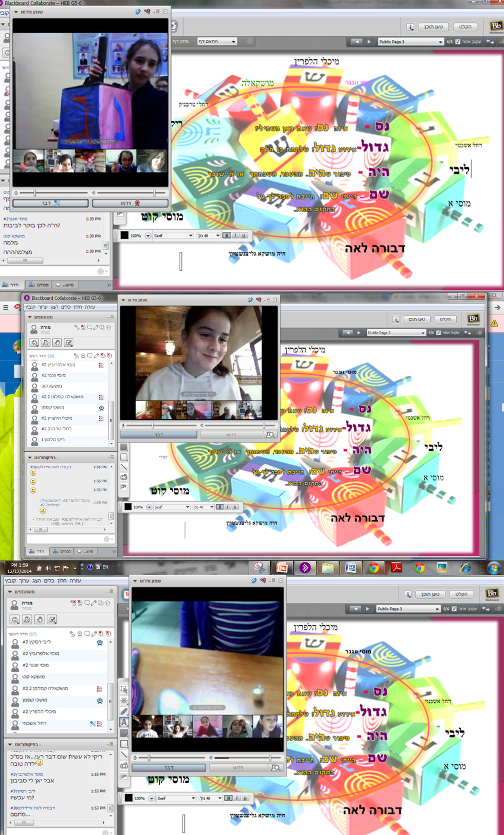
Task: Select the laser pointer tool in whiteboard toolbar
Action: pos(124,700)
